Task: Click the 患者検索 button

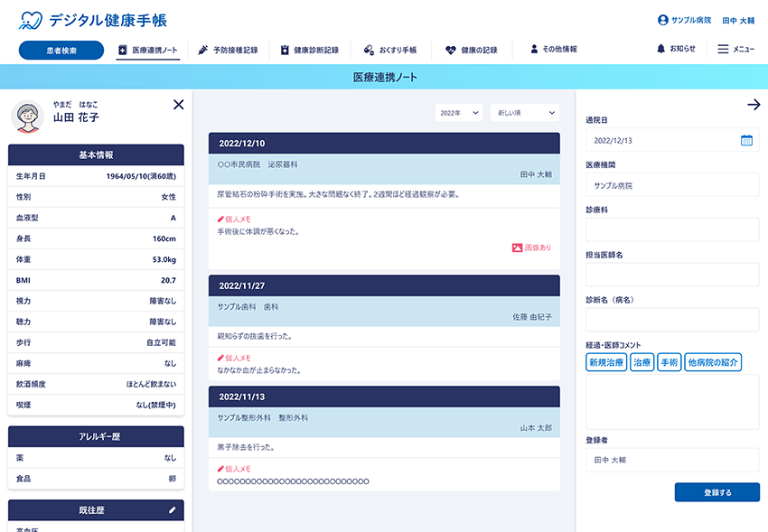Action: 61,51
